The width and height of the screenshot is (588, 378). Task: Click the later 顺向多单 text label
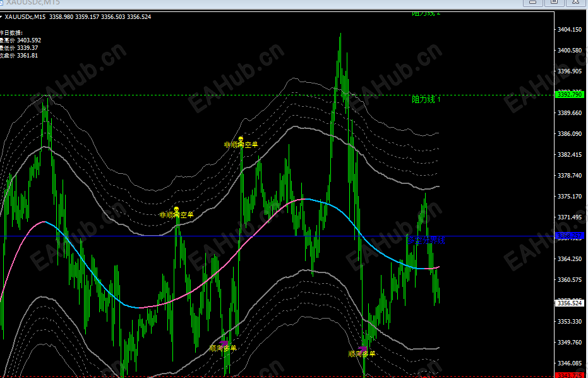(362, 354)
